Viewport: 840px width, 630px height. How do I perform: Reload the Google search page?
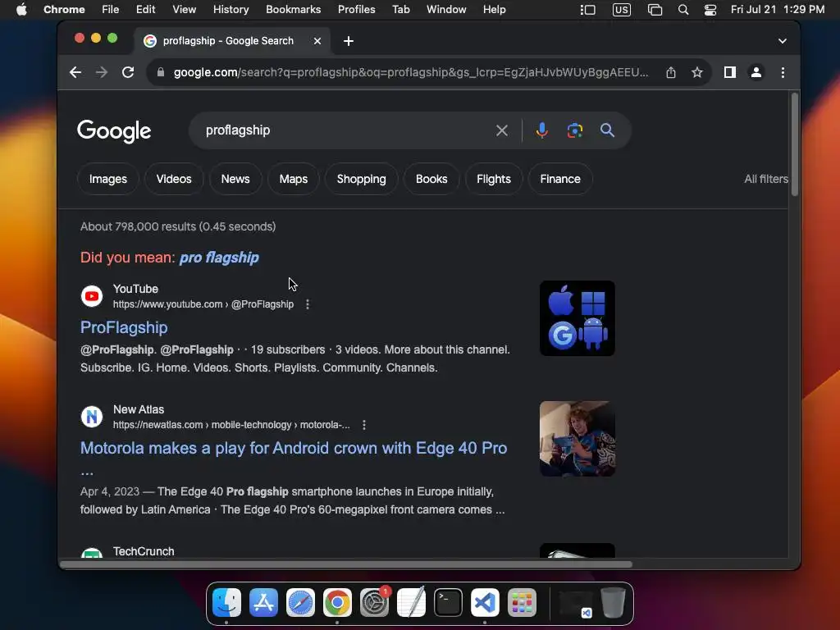click(128, 72)
